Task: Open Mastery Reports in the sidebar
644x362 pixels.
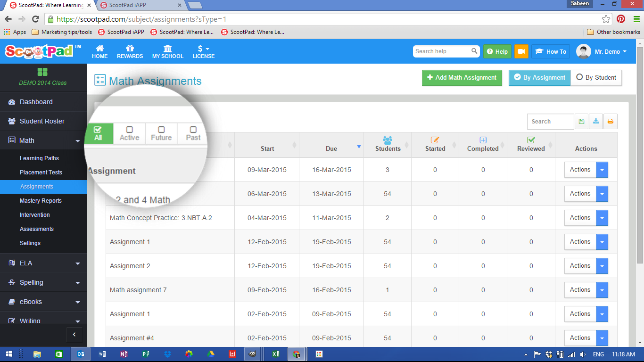Action: [x=41, y=201]
